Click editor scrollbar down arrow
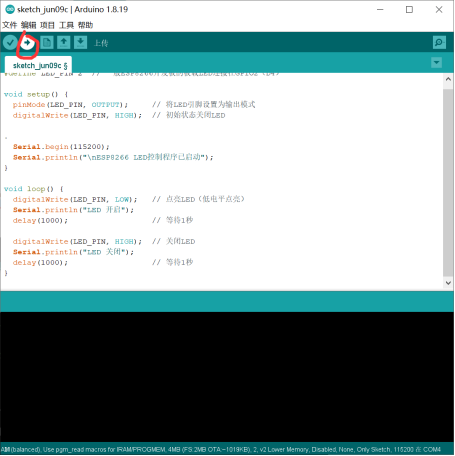The width and height of the screenshot is (455, 456). point(448,283)
